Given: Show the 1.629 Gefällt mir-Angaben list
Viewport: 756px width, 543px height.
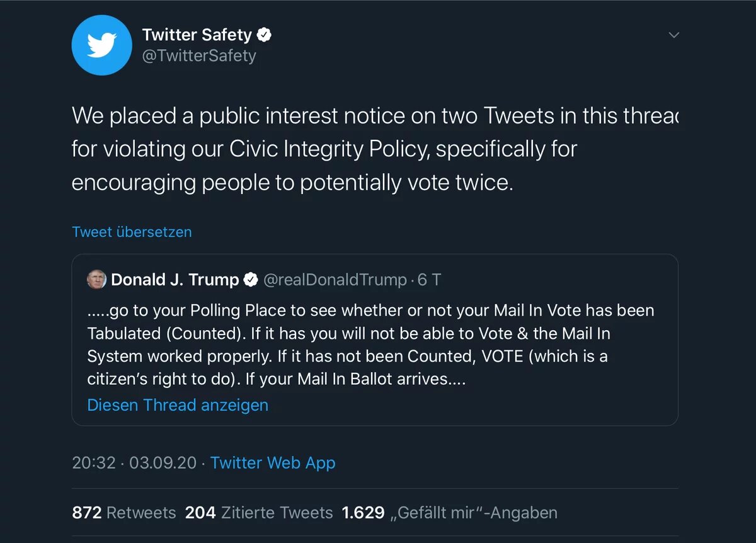Looking at the screenshot, I should coord(449,513).
